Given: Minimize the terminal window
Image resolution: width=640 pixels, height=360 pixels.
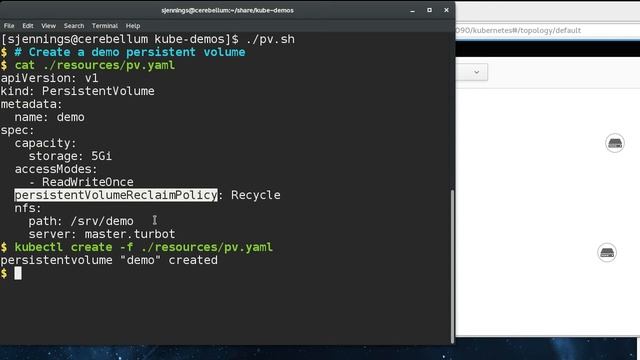Looking at the screenshot, I should pyautogui.click(x=412, y=10).
